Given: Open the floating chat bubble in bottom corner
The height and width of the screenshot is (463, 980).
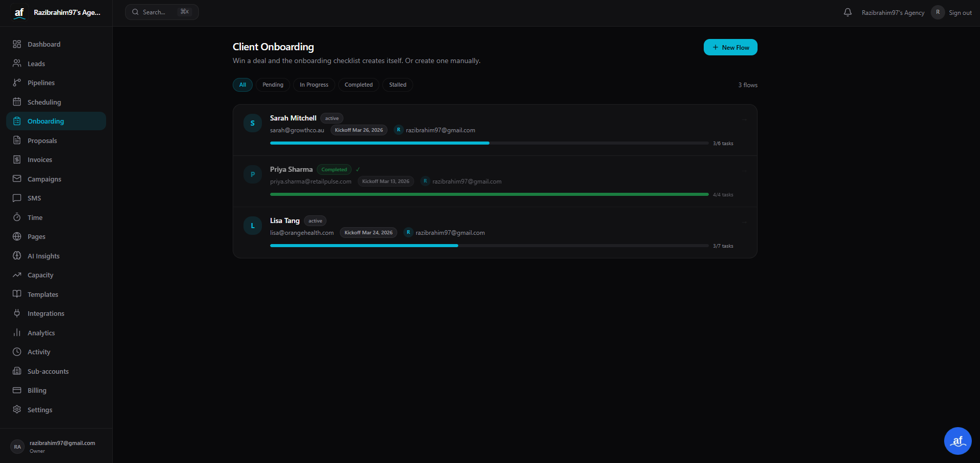Looking at the screenshot, I should (x=957, y=440).
